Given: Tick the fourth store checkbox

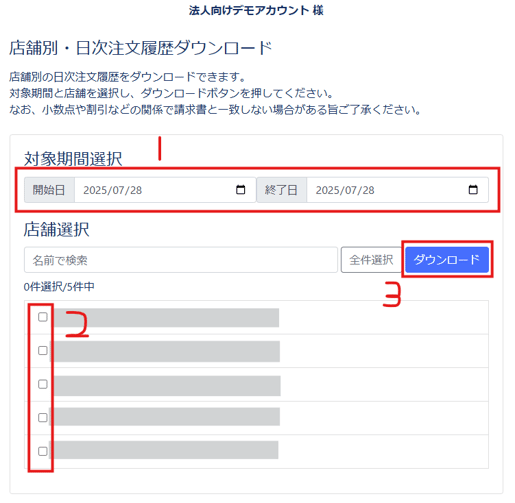Looking at the screenshot, I should tap(43, 417).
